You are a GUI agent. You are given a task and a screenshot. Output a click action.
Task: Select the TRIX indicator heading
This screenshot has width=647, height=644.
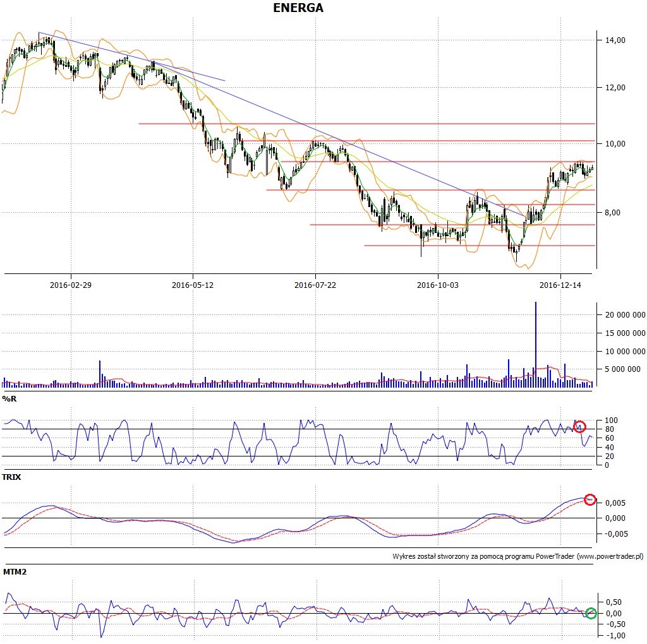tap(11, 477)
